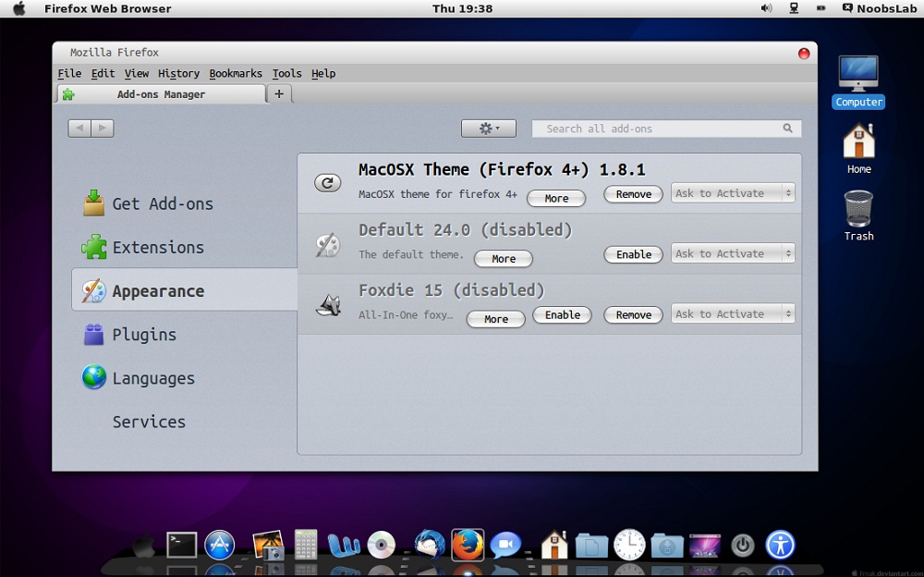Launch Terminal from the dock

[x=181, y=545]
